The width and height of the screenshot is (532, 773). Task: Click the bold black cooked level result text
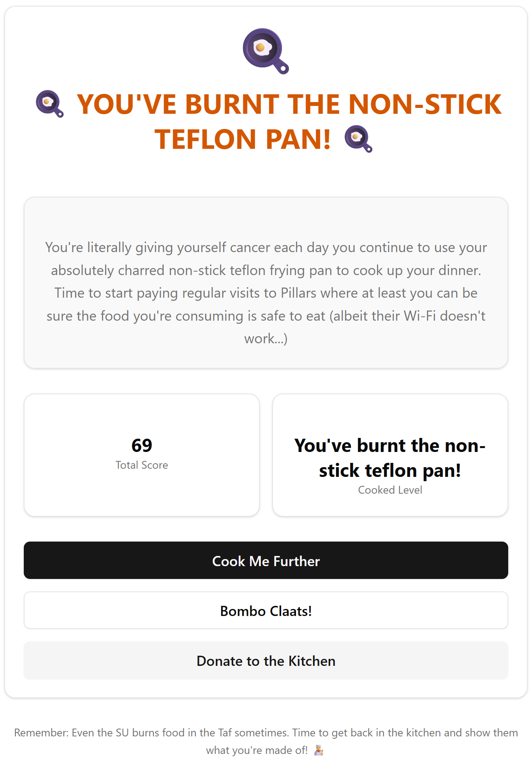[x=390, y=458]
